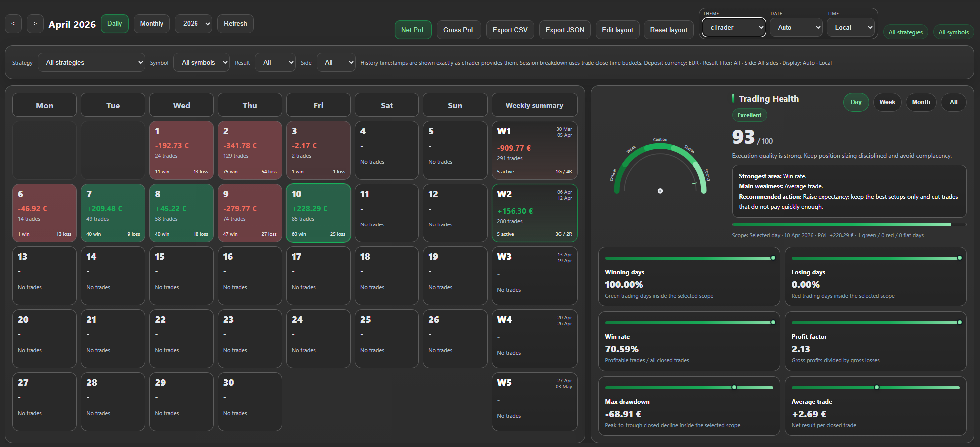The height and width of the screenshot is (447, 980).
Task: Open the Theme cTrader dropdown
Action: [x=734, y=28]
